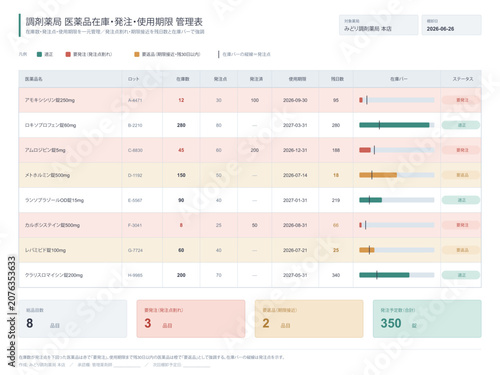Image resolution: width=500 pixels, height=375 pixels.
Task: Click the orange remaining days value 18
Action: (x=336, y=175)
